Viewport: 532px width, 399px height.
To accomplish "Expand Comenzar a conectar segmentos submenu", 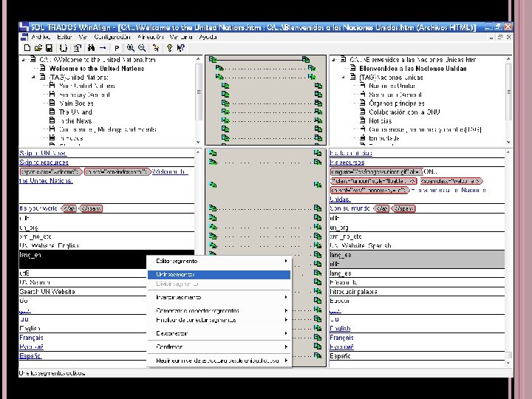I will tap(219, 310).
